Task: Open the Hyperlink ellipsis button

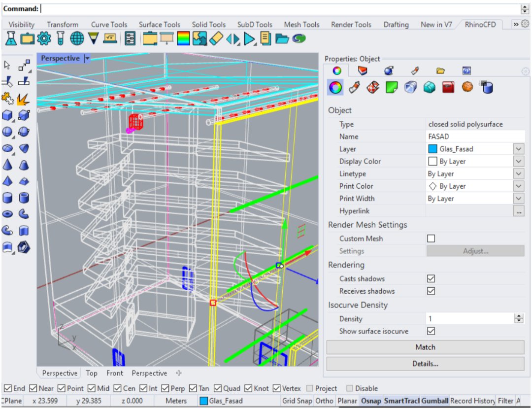Action: 518,211
